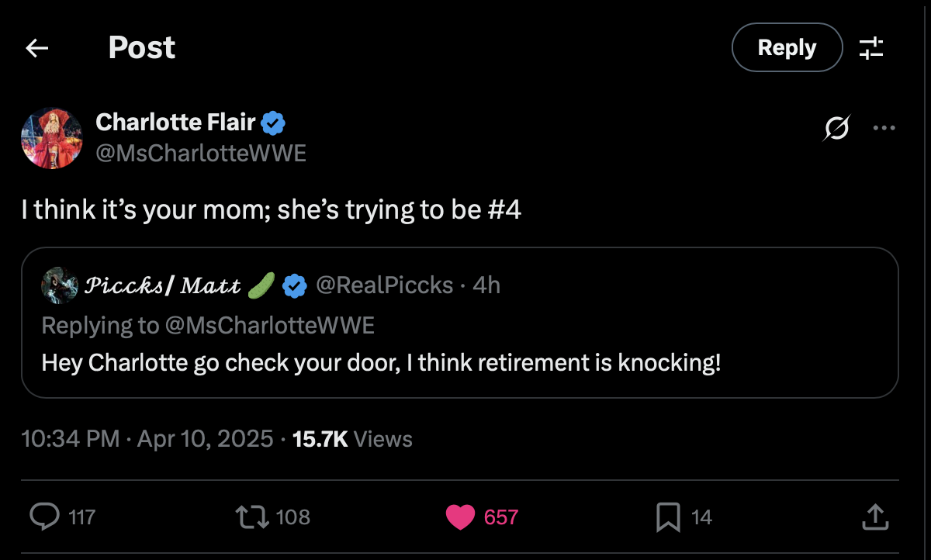The image size is (931, 560).
Task: Open the quoted Piccks/Matt avatar
Action: pos(60,286)
